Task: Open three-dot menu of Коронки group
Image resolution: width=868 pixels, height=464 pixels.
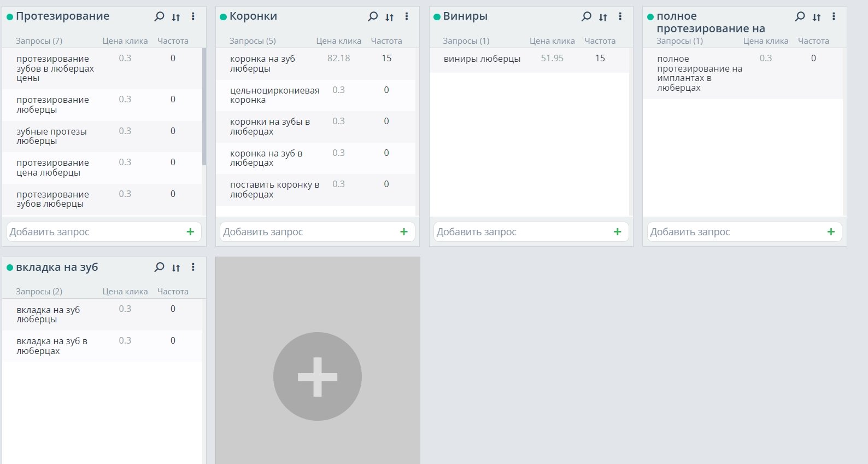Action: pos(407,16)
